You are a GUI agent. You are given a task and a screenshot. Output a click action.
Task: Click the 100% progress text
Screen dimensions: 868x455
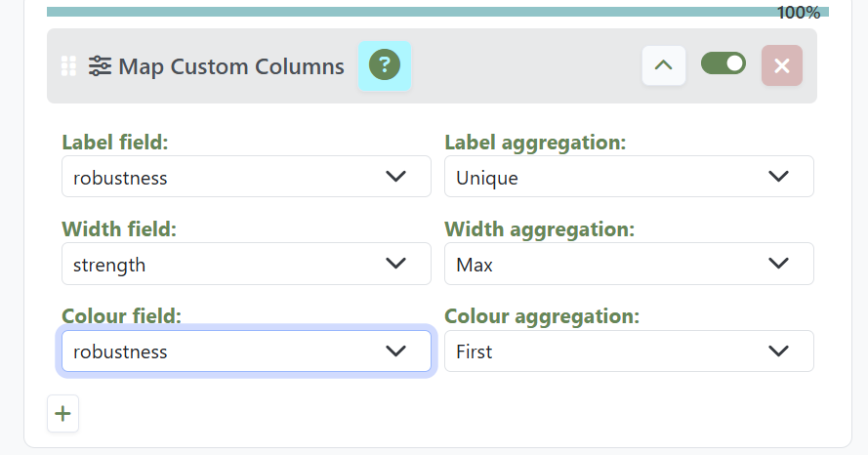[799, 13]
